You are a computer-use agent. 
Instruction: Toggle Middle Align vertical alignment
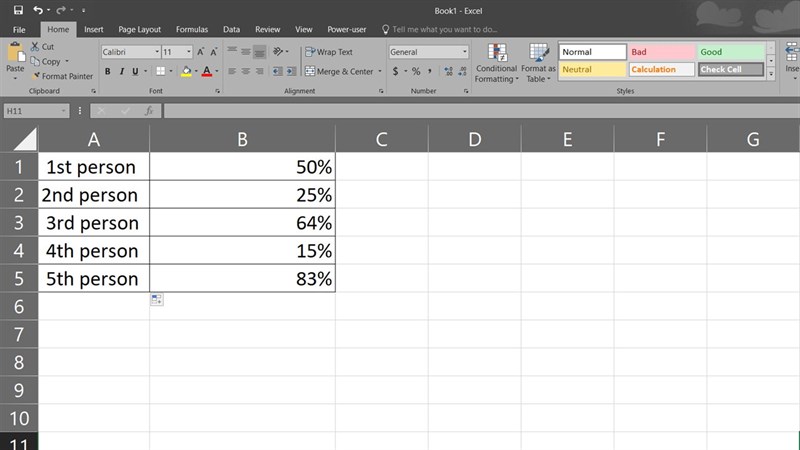point(246,51)
